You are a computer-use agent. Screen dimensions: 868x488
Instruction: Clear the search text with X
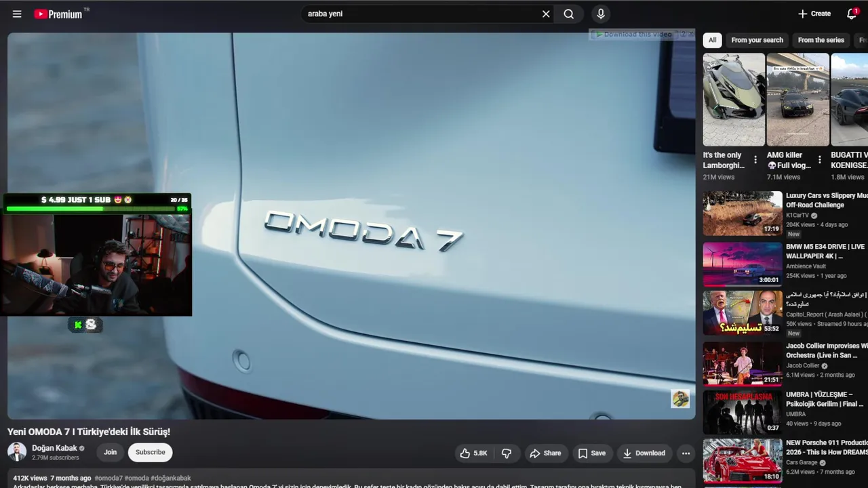tap(546, 14)
